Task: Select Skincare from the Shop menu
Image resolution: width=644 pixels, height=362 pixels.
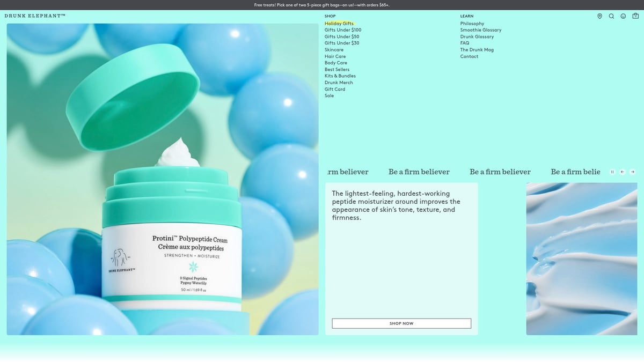Action: [334, 50]
